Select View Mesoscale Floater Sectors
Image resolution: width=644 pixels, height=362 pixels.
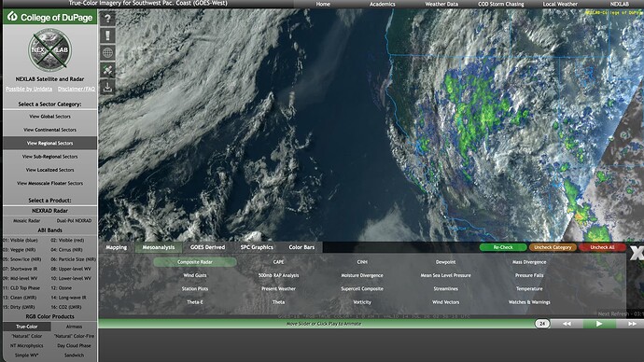click(50, 184)
